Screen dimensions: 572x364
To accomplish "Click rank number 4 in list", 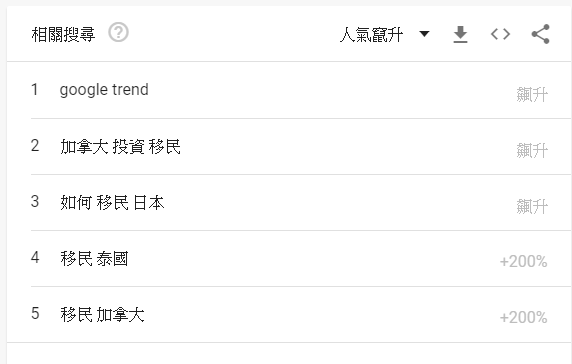I will click(35, 257).
